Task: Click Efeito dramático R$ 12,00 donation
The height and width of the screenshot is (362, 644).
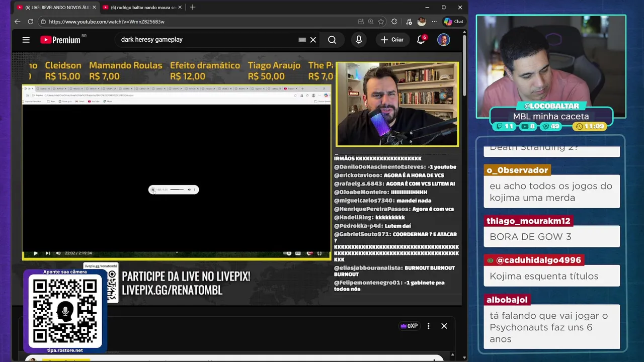Action: (205, 71)
